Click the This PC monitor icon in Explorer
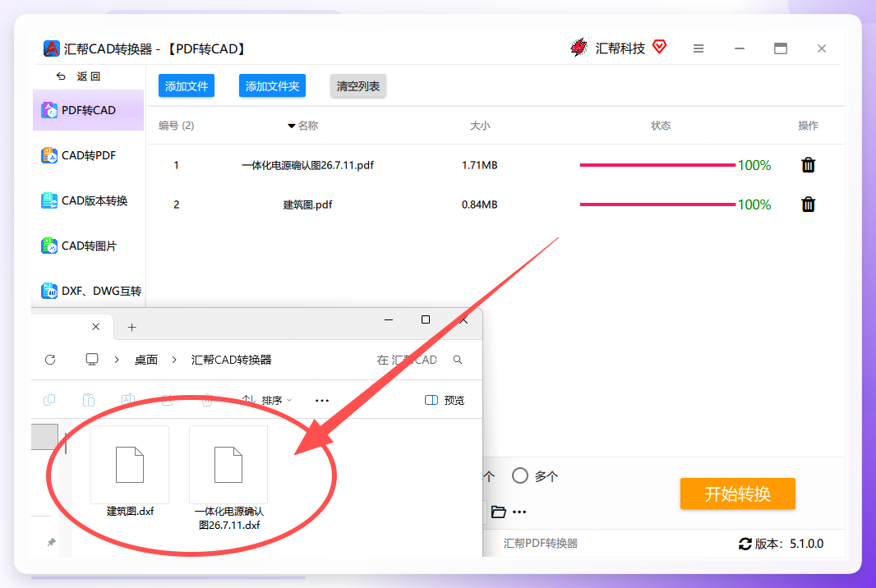 92,360
